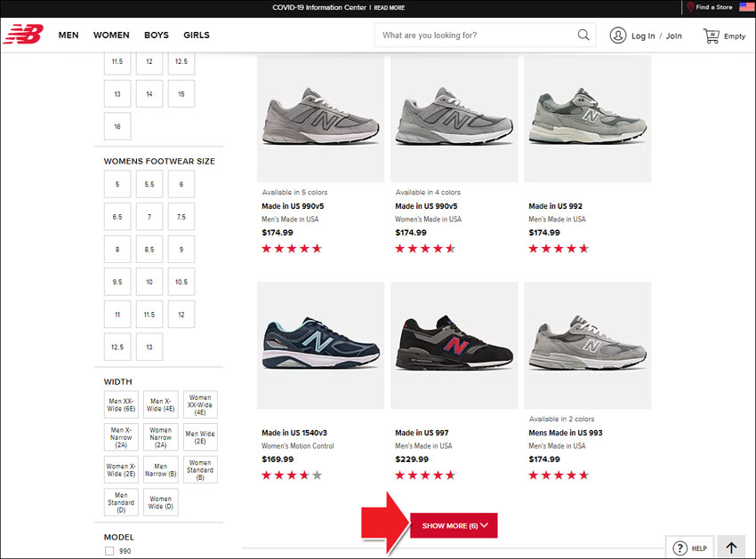The width and height of the screenshot is (756, 559).
Task: Open Mens Made in US 993 link
Action: coord(566,433)
